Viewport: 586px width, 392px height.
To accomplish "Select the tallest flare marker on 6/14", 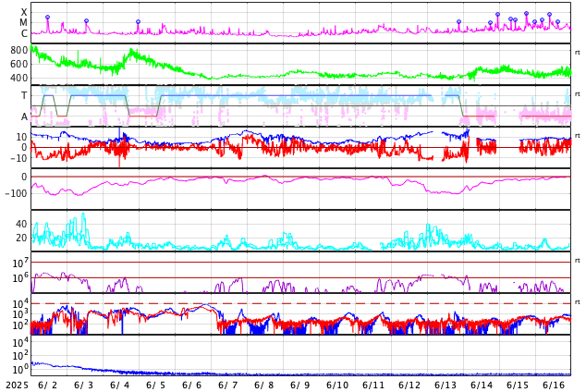I will coord(497,14).
